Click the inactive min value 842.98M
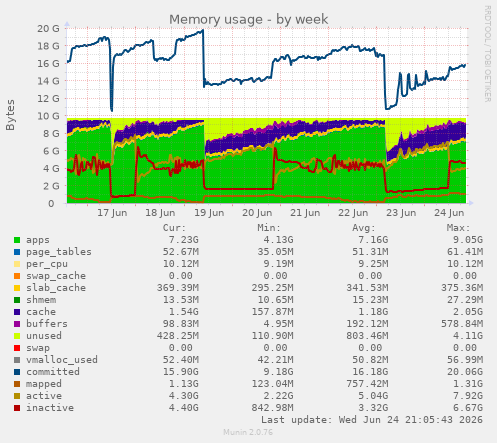 coord(273,408)
